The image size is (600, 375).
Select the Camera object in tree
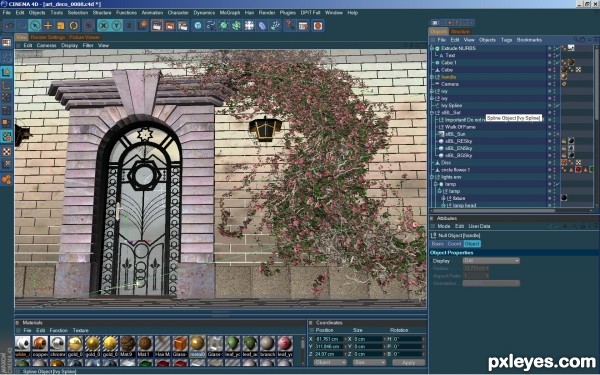point(449,84)
